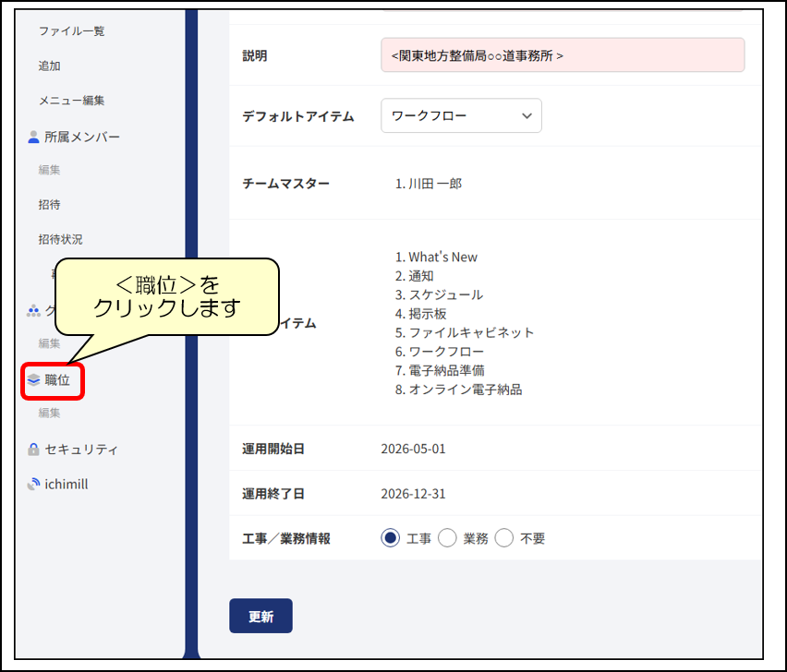787x672 pixels.
Task: Click the 運用終了日 value 2026-12-31
Action: point(413,494)
